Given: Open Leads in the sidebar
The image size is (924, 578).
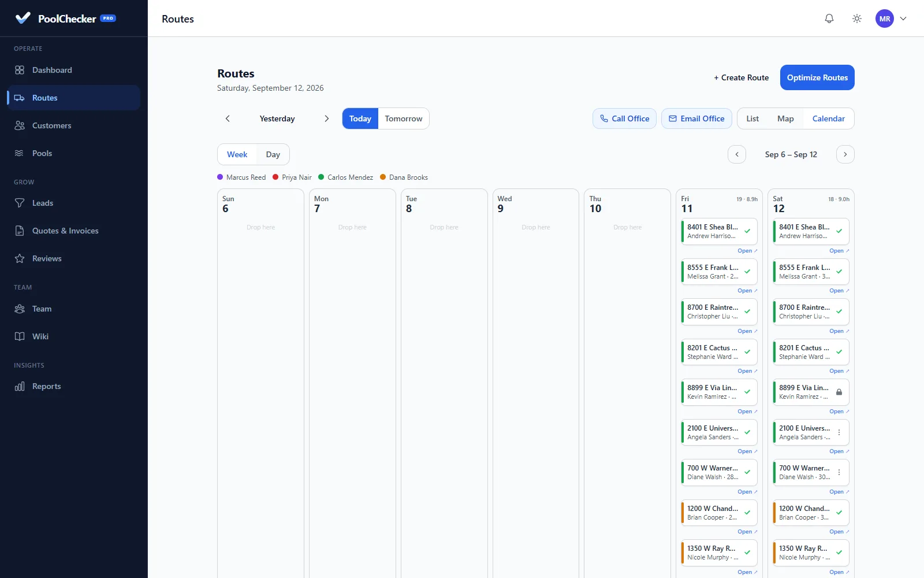Looking at the screenshot, I should pos(74,203).
